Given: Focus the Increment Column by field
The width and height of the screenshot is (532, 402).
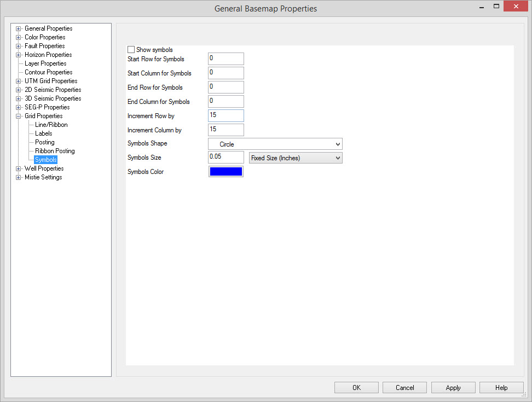Looking at the screenshot, I should pyautogui.click(x=225, y=130).
